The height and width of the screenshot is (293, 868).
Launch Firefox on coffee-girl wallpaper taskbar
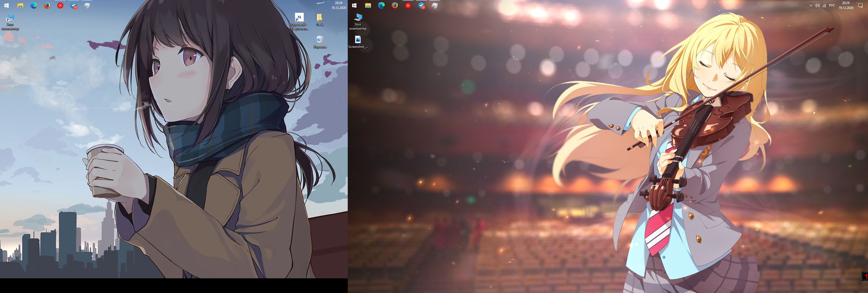47,5
